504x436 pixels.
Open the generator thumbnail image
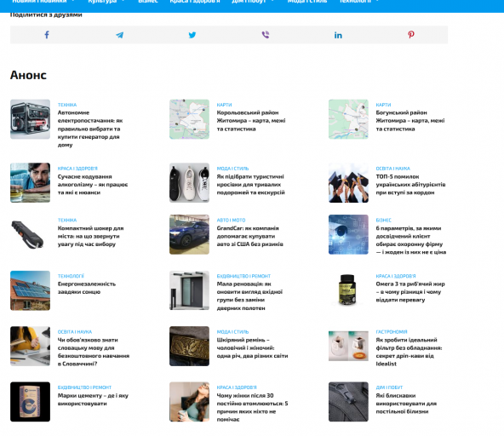pyautogui.click(x=30, y=119)
